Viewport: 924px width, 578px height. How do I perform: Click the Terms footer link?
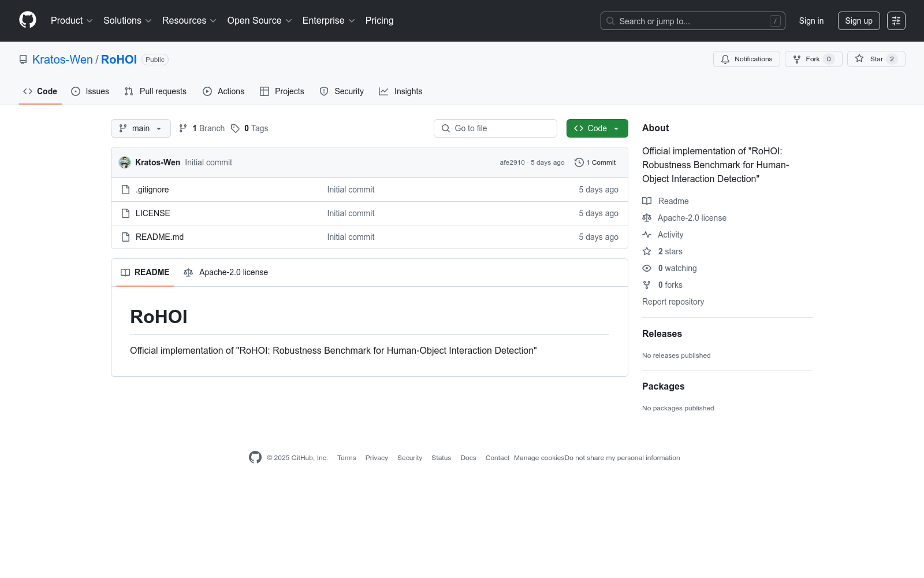click(x=346, y=458)
